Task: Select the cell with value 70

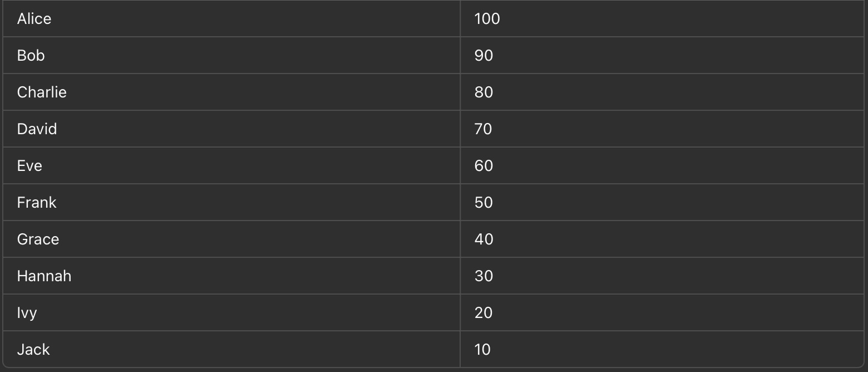Action: pos(484,129)
